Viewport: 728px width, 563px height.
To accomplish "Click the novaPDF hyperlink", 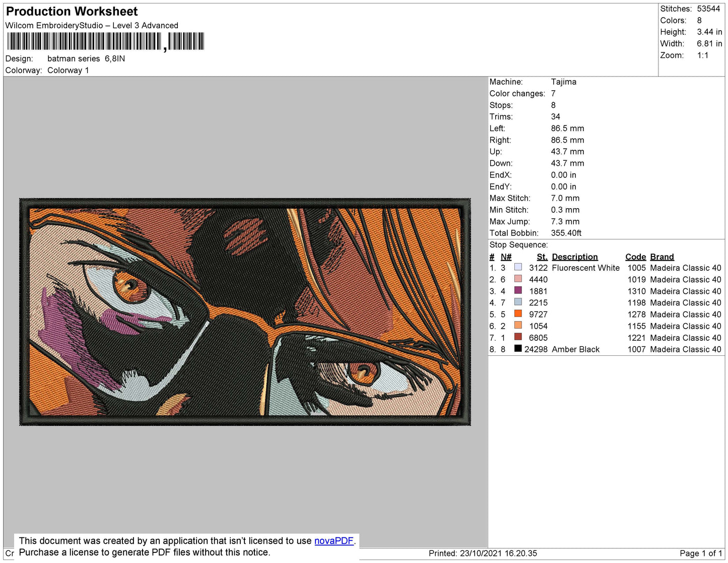I will click(x=334, y=541).
